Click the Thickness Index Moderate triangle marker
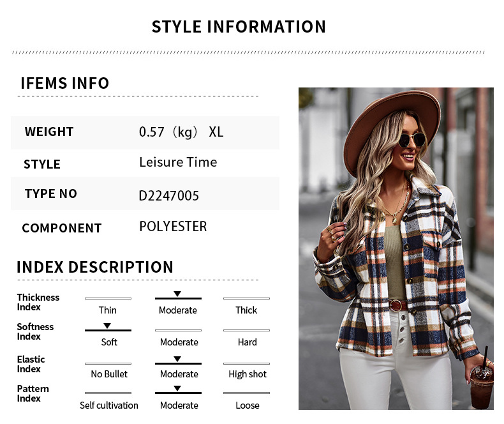The width and height of the screenshot is (504, 424). [x=177, y=294]
